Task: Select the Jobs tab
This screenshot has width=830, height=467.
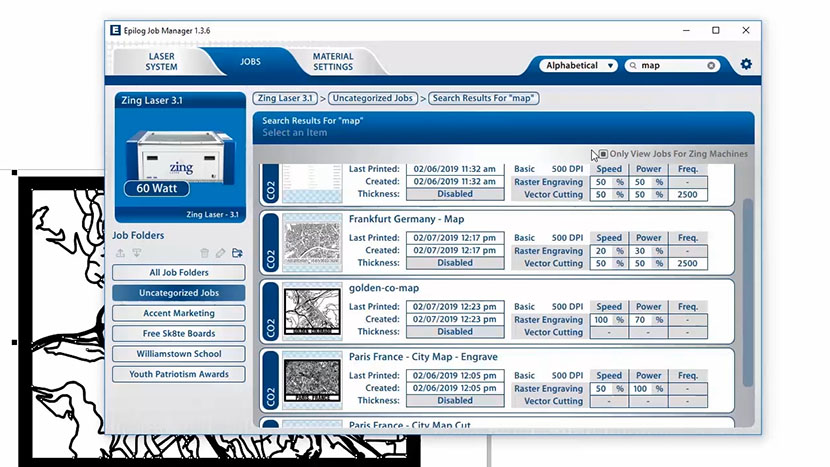Action: point(250,62)
